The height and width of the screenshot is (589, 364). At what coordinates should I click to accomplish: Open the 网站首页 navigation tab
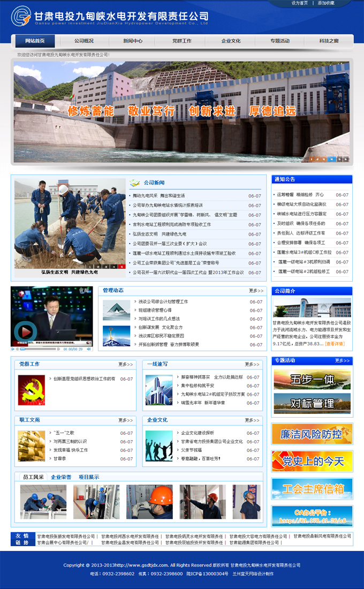(x=35, y=41)
